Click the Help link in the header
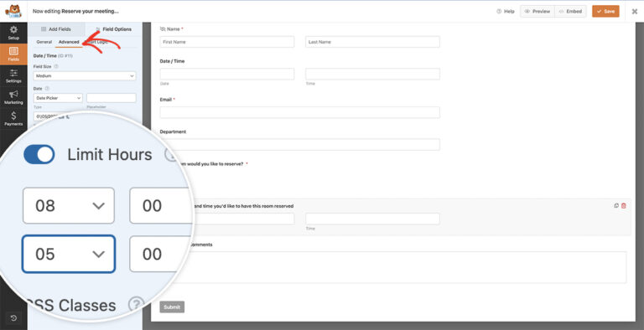This screenshot has height=330, width=644. (506, 12)
